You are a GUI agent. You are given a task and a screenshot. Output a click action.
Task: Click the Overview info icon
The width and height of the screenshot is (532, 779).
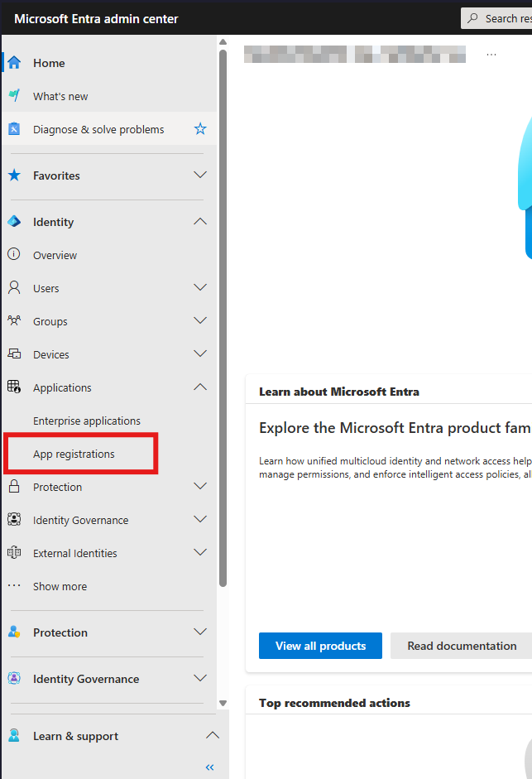(14, 254)
